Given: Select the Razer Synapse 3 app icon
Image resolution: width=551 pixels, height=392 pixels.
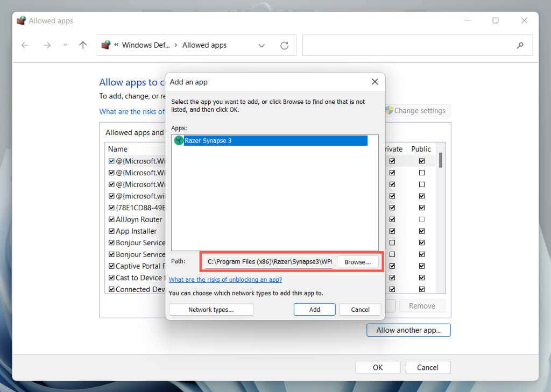Looking at the screenshot, I should [x=179, y=140].
